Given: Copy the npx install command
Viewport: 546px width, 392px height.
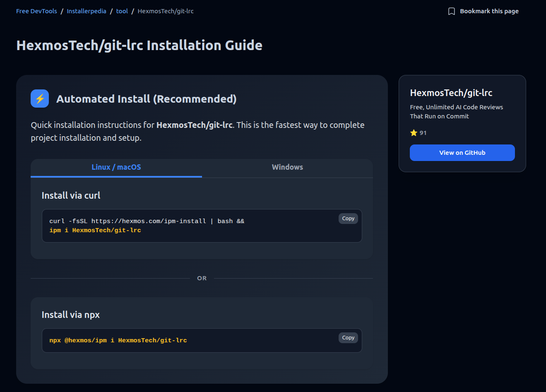Looking at the screenshot, I should (348, 338).
